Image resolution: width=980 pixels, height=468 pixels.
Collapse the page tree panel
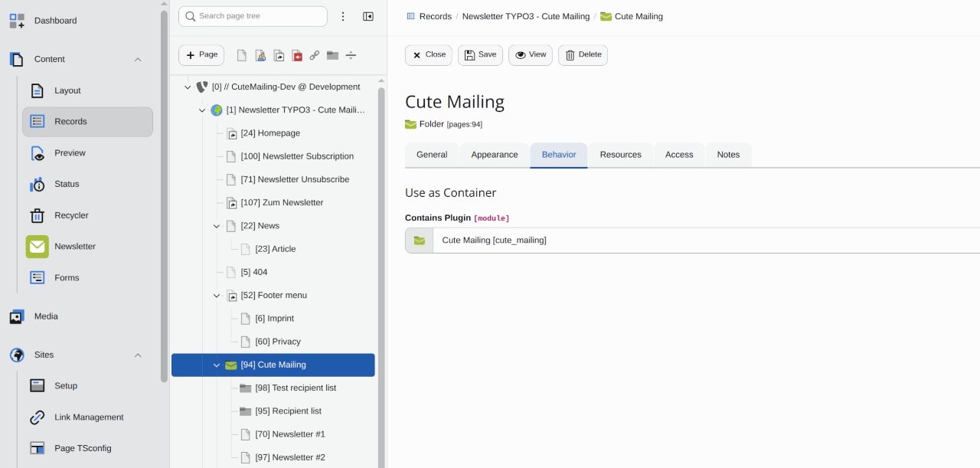(368, 16)
